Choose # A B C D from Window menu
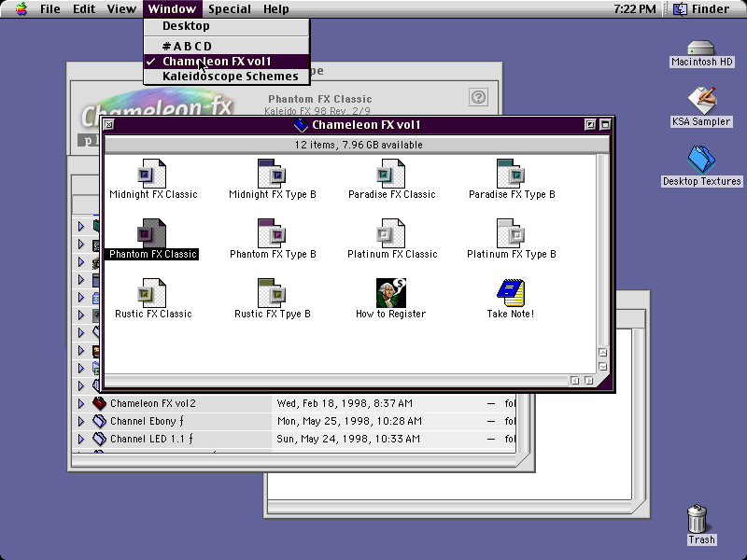 (x=226, y=46)
